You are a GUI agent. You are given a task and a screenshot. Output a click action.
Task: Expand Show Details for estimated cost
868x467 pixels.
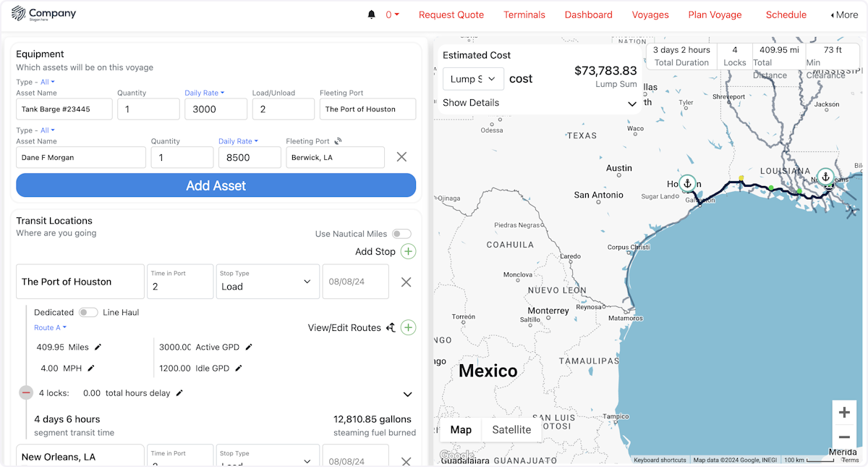pos(539,103)
